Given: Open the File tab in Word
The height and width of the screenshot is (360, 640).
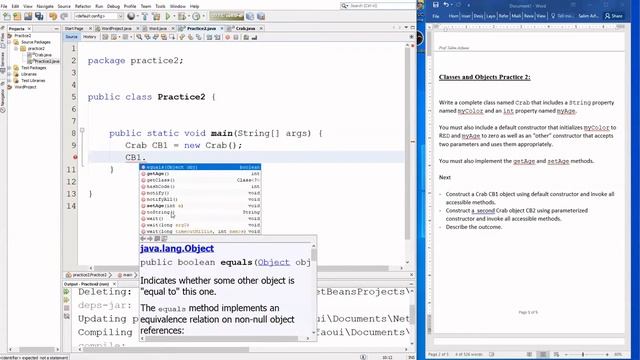Looking at the screenshot, I should pos(436,16).
